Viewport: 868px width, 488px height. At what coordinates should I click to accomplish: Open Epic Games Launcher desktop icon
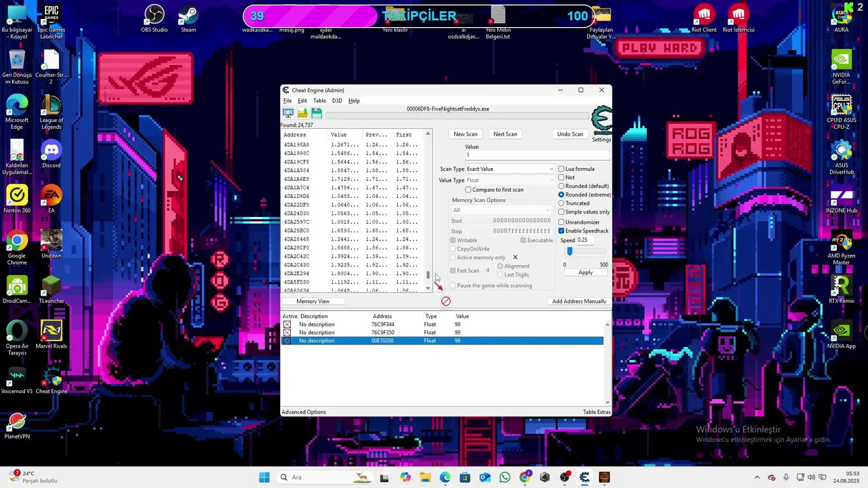click(x=52, y=22)
